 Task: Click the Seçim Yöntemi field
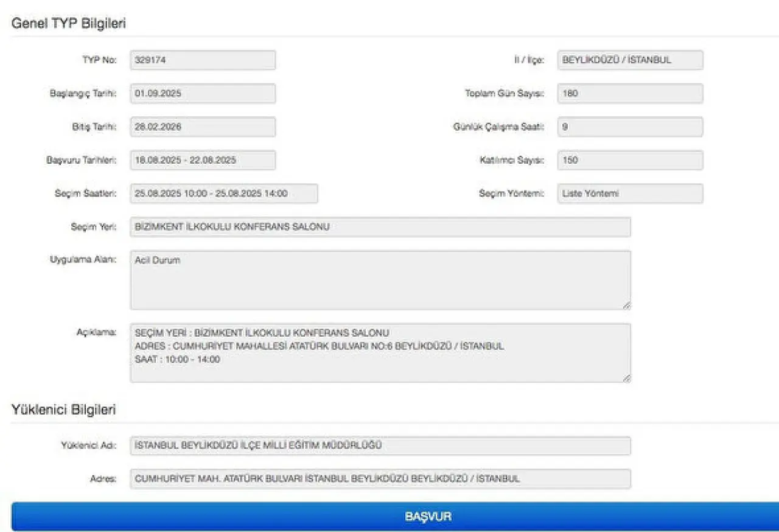[x=630, y=194]
